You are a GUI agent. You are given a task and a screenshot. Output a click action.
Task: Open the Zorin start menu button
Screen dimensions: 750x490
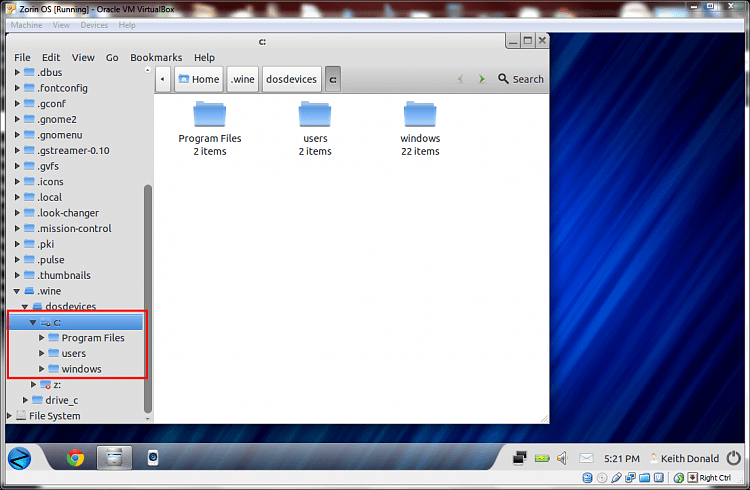[20, 458]
